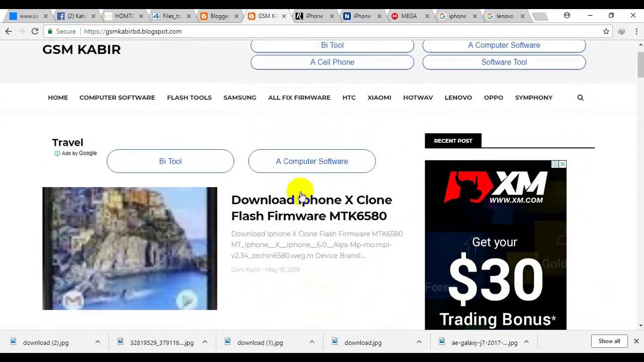
Task: Click the top Bi Tool ad button
Action: [x=332, y=45]
